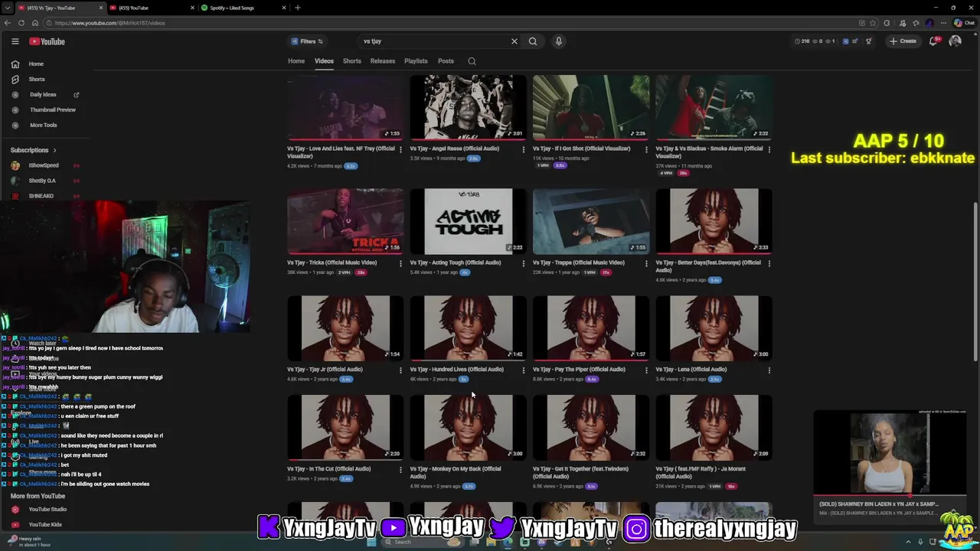Open options menu for Lena video

(x=769, y=370)
